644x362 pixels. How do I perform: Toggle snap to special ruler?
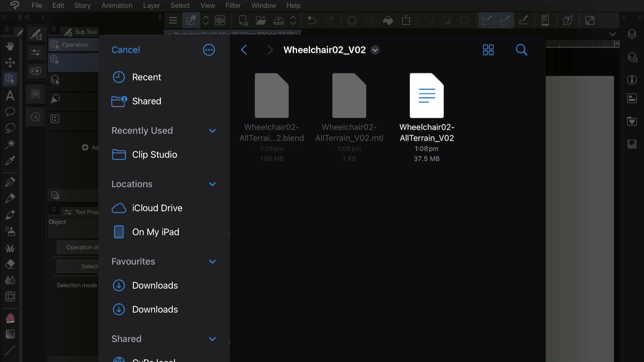point(505,20)
